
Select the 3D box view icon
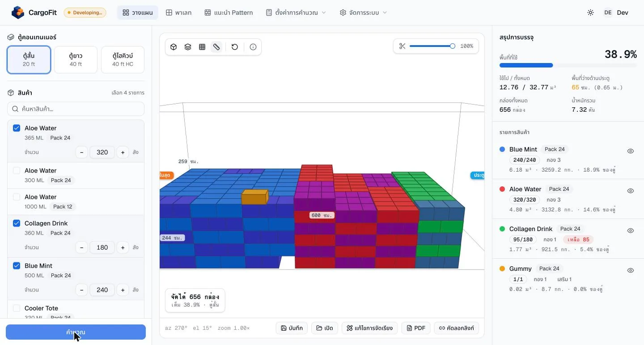tap(174, 47)
